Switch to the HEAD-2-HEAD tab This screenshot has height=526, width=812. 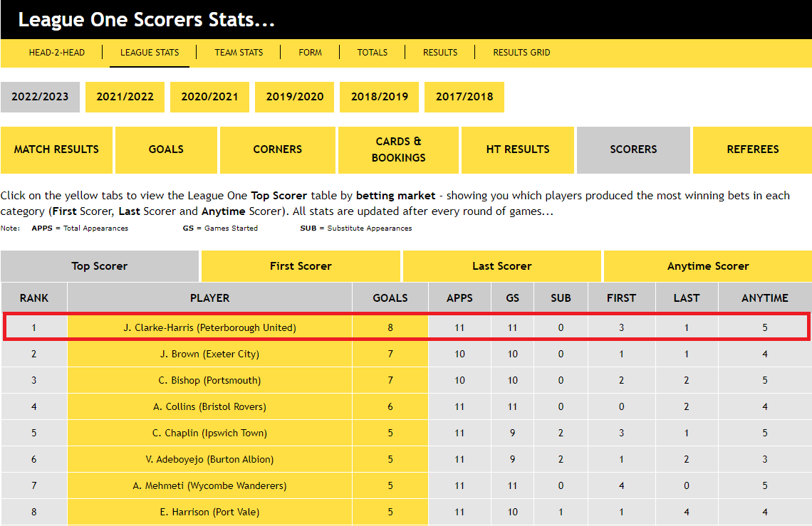click(x=56, y=52)
